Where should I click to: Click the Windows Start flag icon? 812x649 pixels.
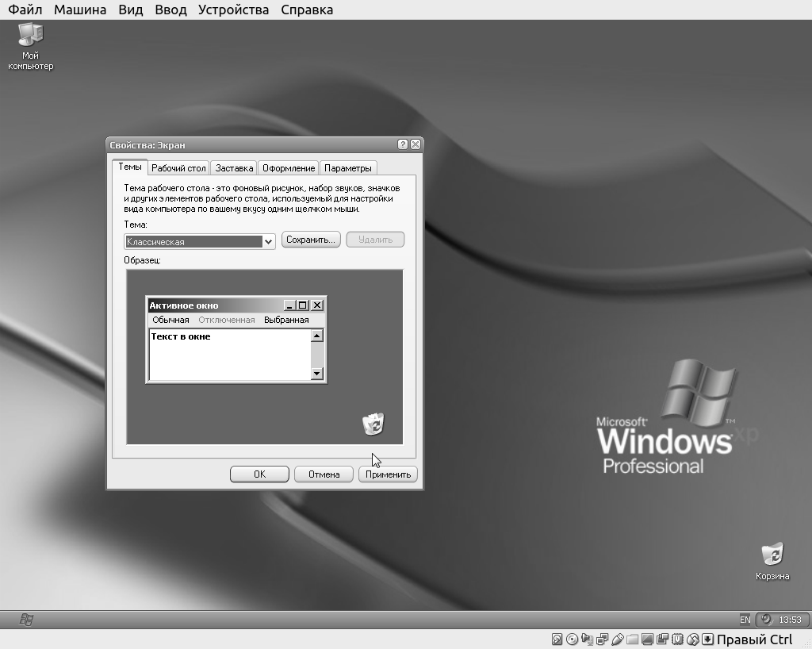click(x=26, y=620)
